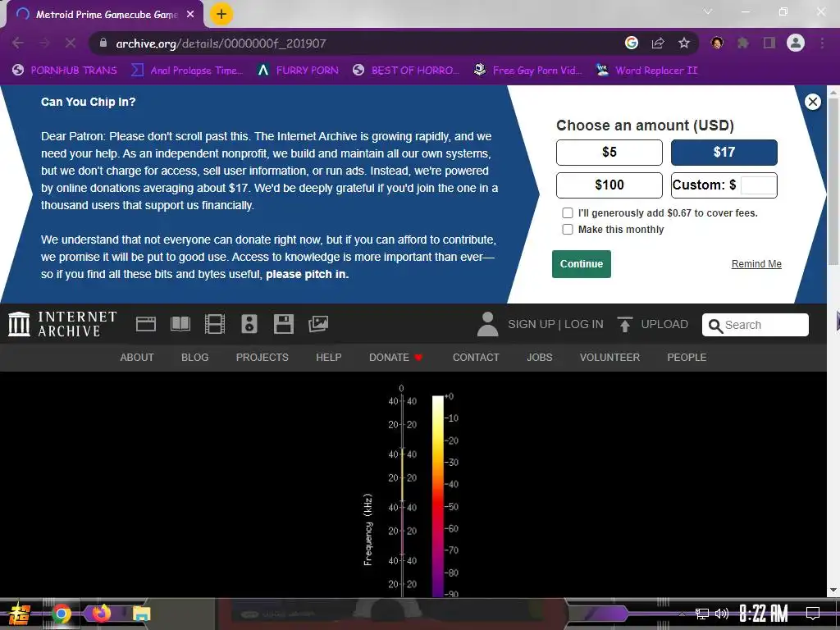Click the LOG IN link

pos(584,324)
